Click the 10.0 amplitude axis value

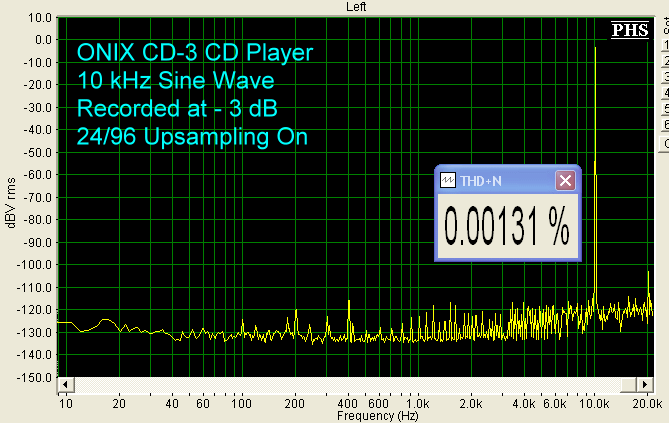[x=39, y=18]
